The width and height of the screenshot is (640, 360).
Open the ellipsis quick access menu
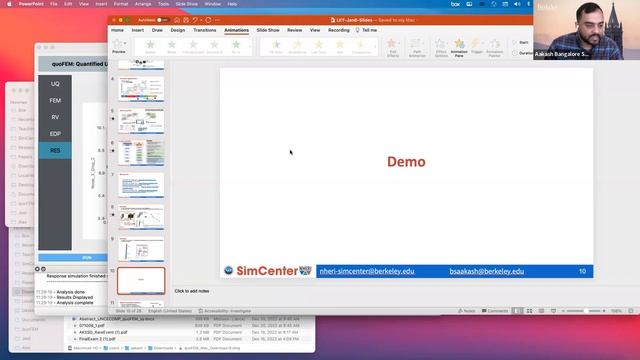(x=218, y=20)
